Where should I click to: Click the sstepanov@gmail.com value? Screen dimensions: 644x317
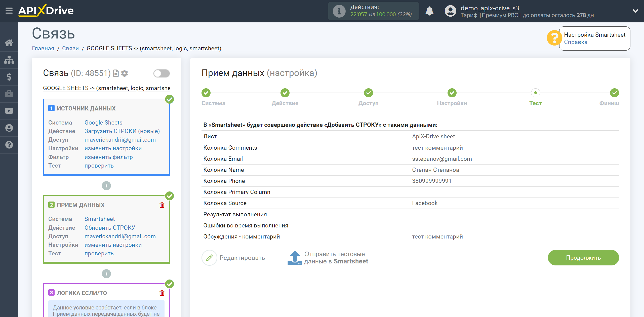click(442, 159)
